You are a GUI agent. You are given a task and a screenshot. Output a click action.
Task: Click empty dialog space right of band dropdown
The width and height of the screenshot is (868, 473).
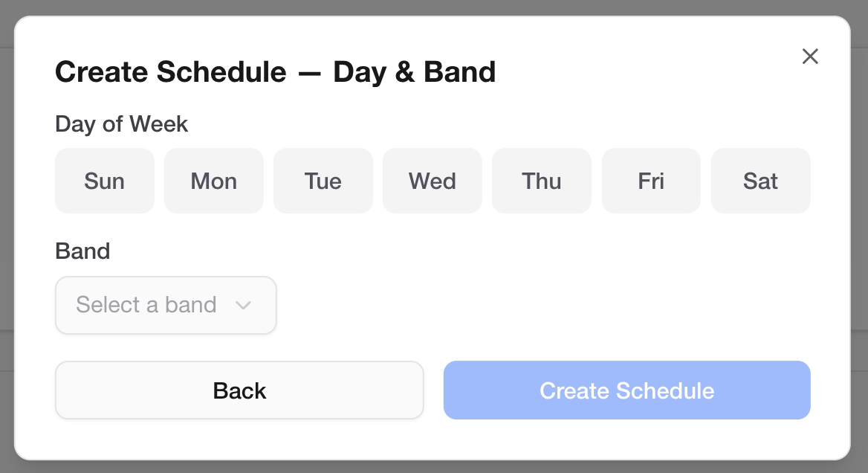click(x=542, y=305)
